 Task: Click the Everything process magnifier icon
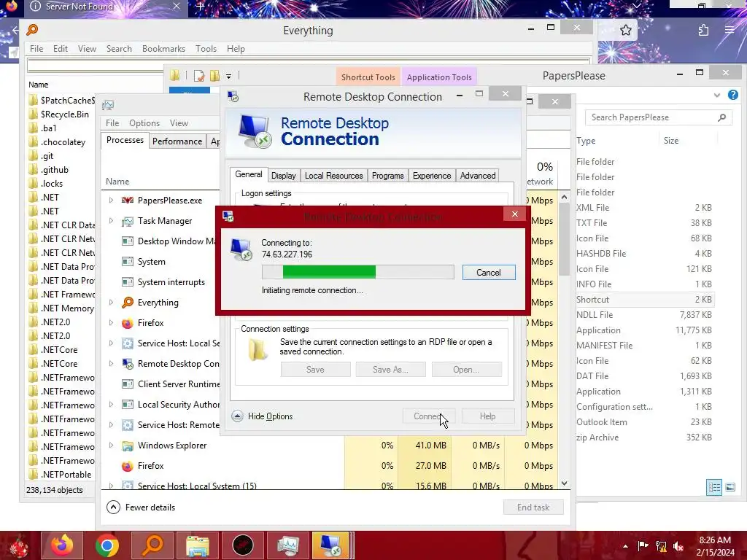(x=127, y=303)
